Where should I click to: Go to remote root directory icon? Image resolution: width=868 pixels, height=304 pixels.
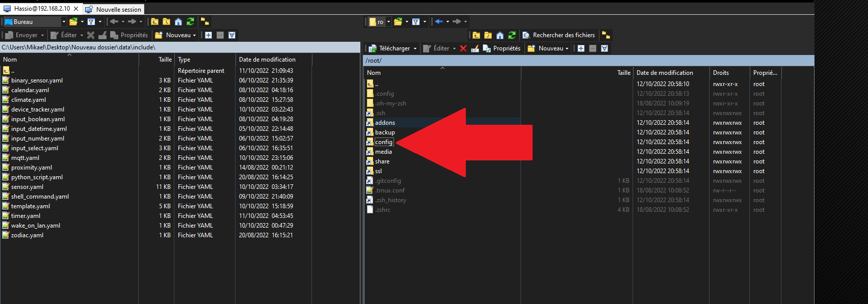488,35
